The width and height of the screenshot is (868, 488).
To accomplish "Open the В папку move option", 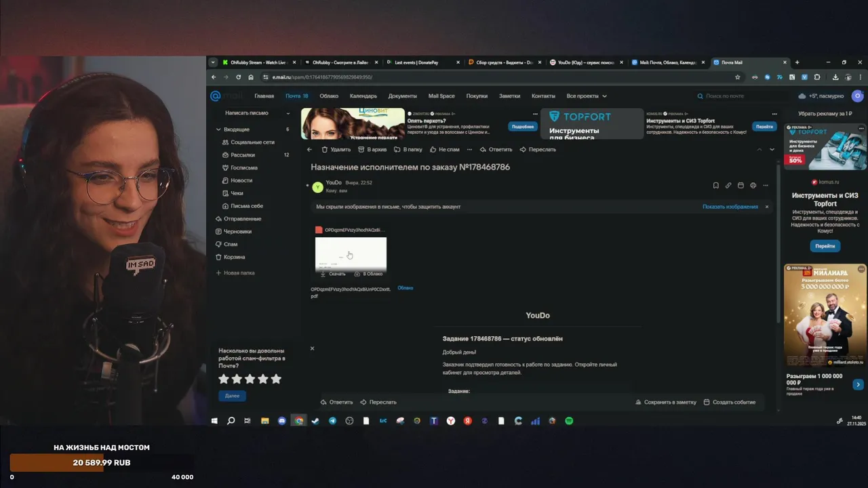I will coord(408,149).
